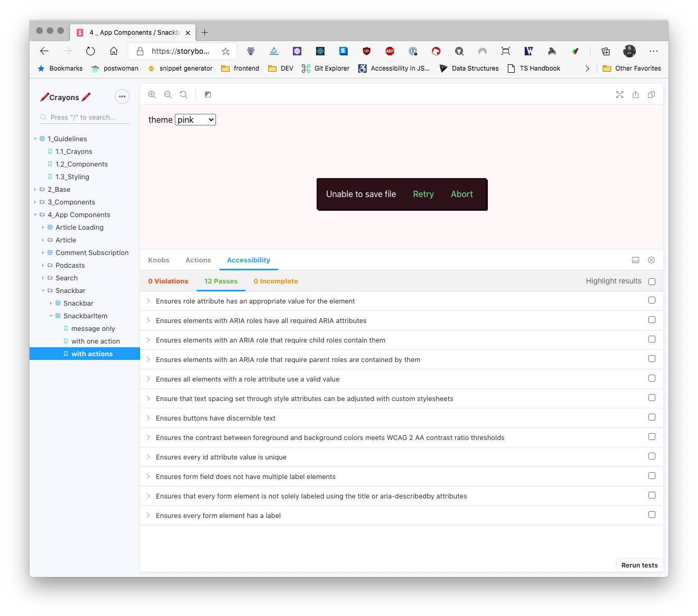Viewport: 698px width, 616px height.
Task: Enter fullscreen mode for the story canvas
Action: pyautogui.click(x=620, y=94)
